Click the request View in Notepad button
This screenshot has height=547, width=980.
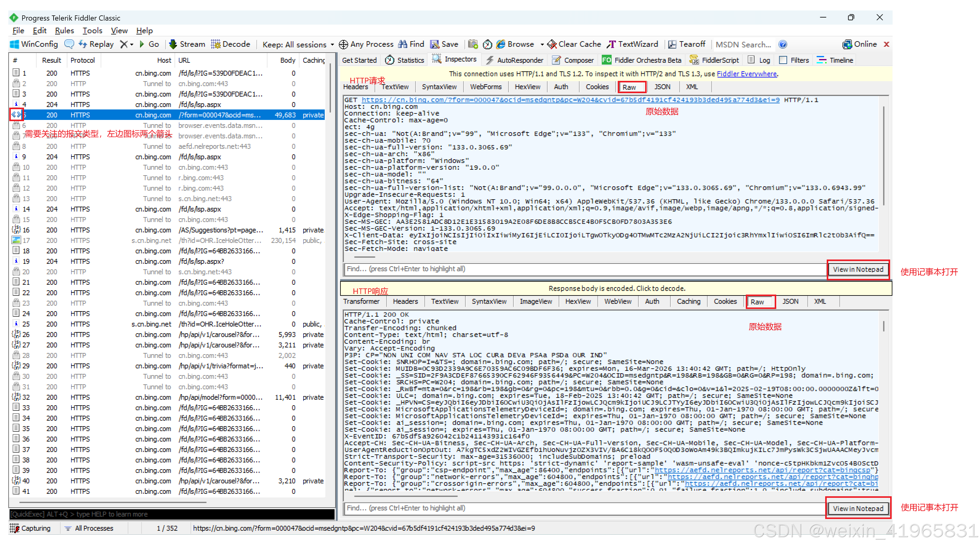click(858, 269)
